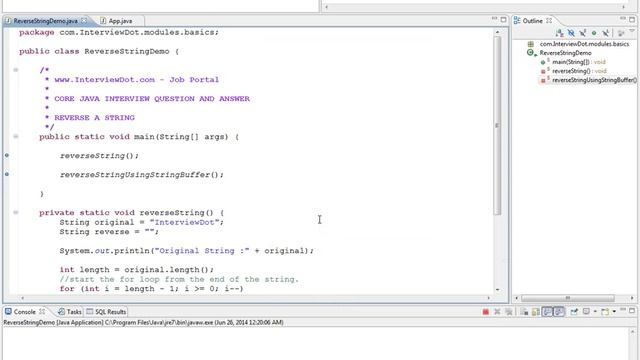This screenshot has height=360, width=640.
Task: Minimize the Outline panel
Action: (x=622, y=19)
